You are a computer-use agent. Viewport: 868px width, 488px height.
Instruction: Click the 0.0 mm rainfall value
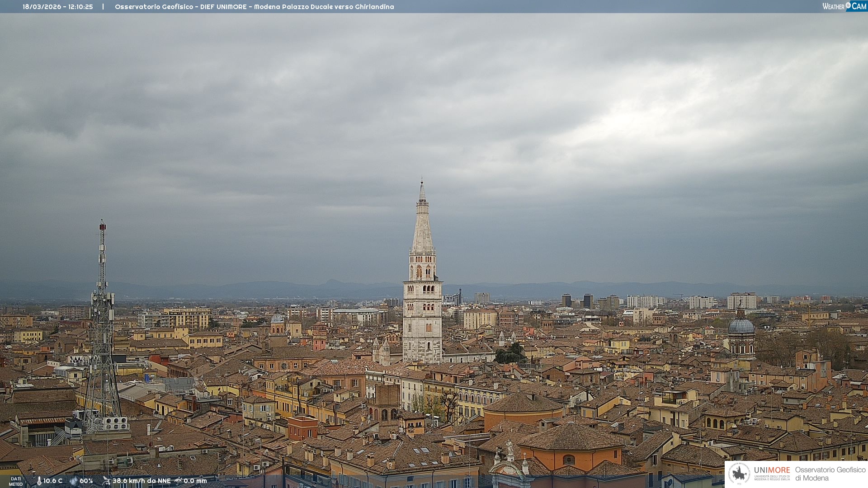(195, 481)
